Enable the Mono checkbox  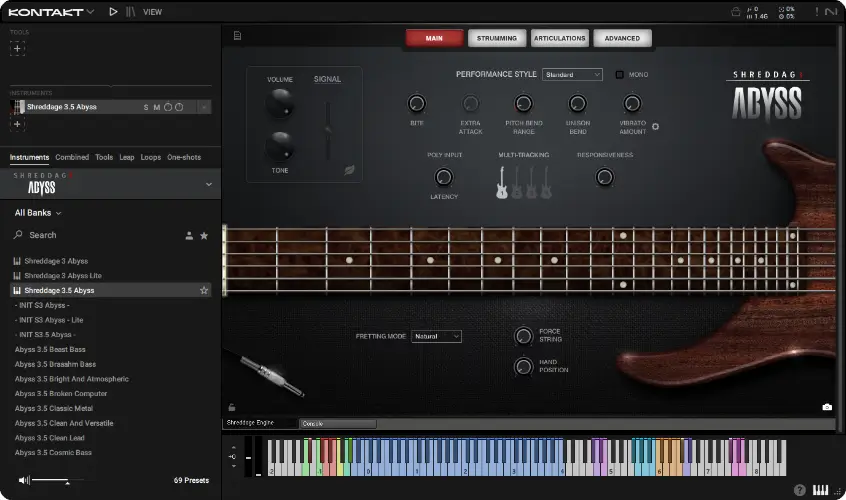coord(620,75)
